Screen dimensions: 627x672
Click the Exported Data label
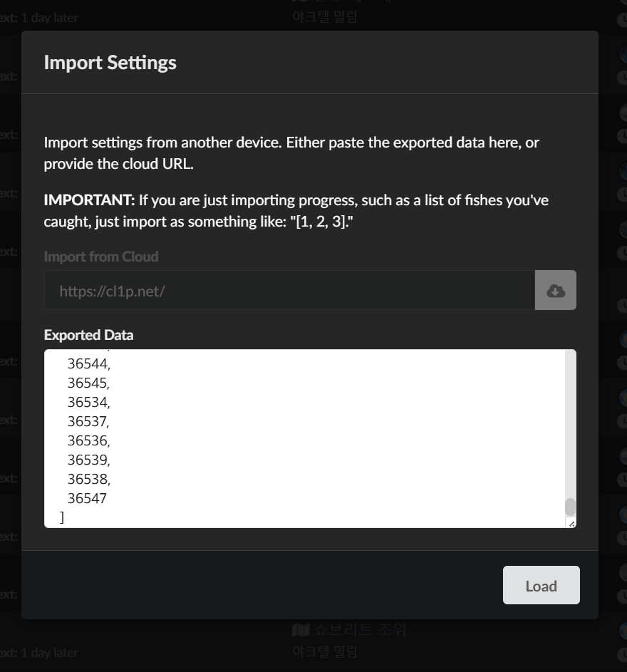(89, 335)
